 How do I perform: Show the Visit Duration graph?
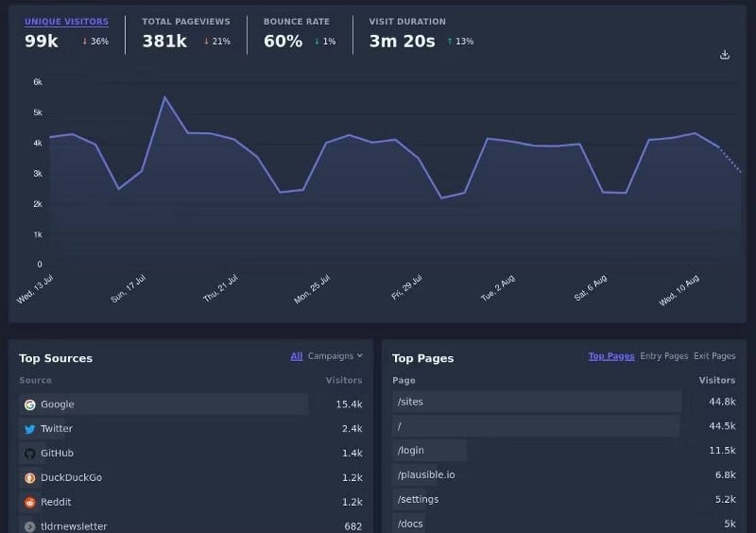tap(407, 22)
